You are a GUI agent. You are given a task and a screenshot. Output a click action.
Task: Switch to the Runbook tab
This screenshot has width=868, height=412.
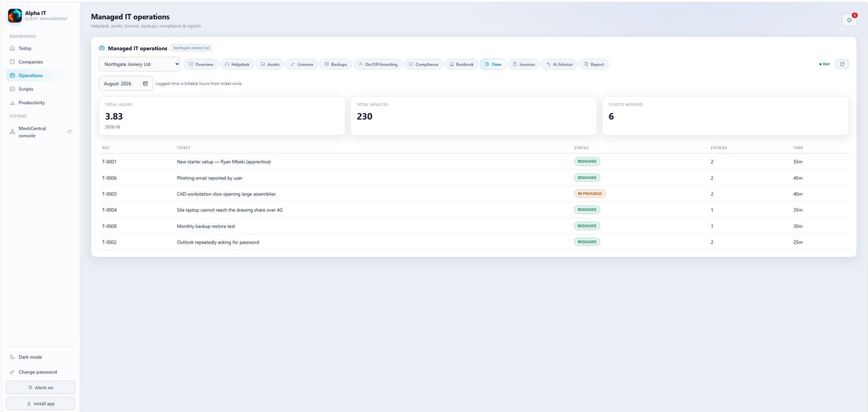coord(461,64)
